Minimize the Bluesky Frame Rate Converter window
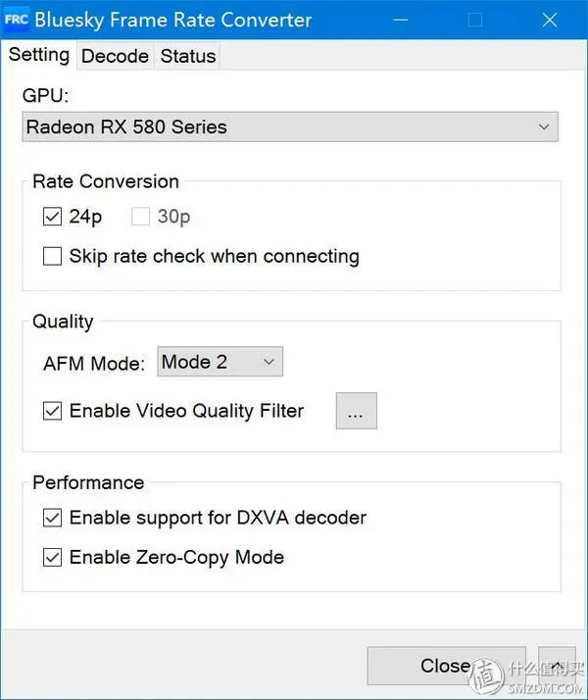 coord(401,20)
